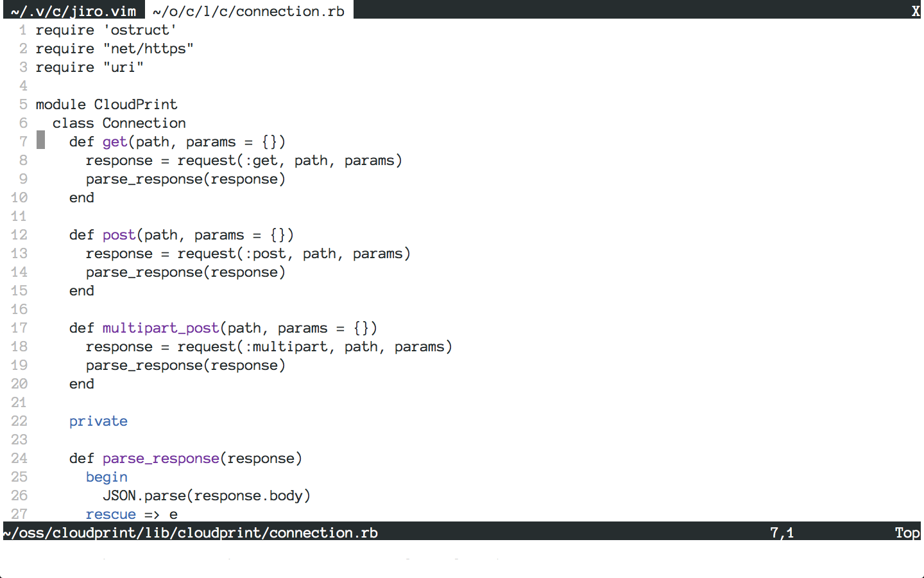Click the Top scroll indicator in status bar
This screenshot has height=578, width=924.
tap(907, 532)
